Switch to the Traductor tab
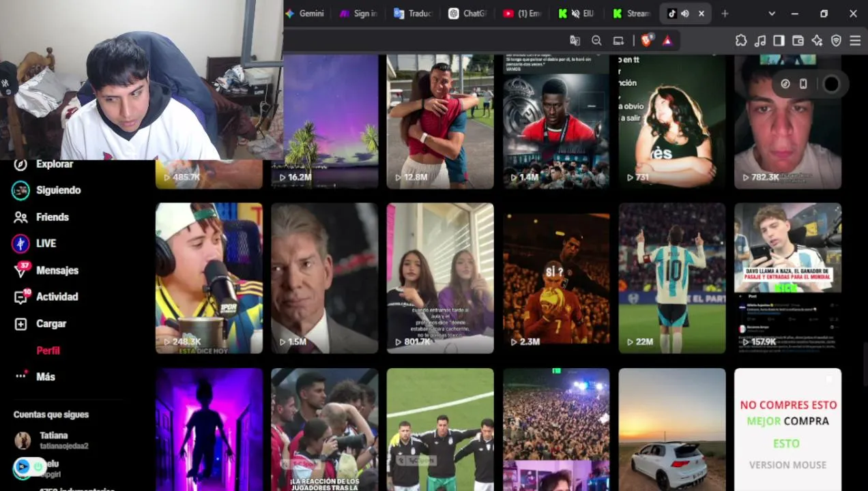Screen dimensions: 868x491 point(414,14)
